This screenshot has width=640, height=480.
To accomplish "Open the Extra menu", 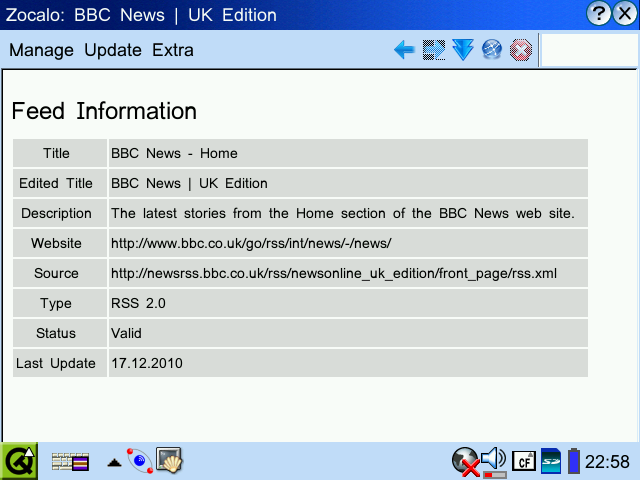I will [173, 50].
